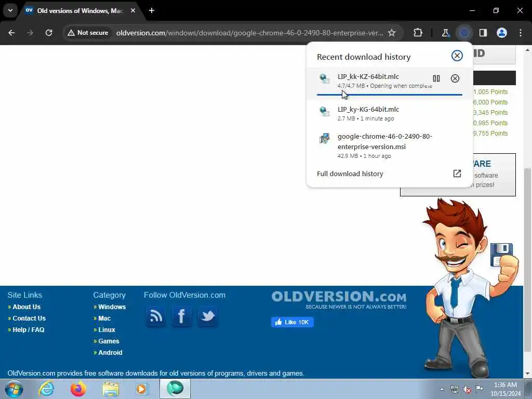Open the About Us footer link
532x399 pixels.
click(26, 307)
